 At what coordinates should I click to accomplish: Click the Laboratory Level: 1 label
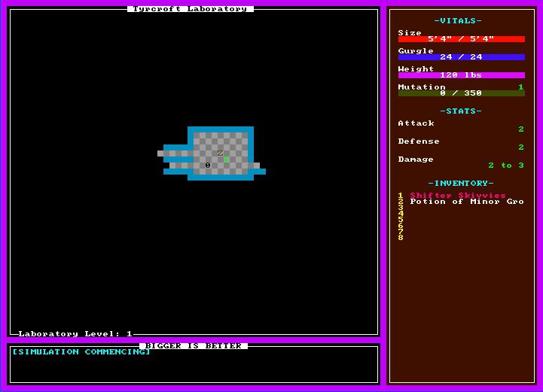(x=75, y=334)
